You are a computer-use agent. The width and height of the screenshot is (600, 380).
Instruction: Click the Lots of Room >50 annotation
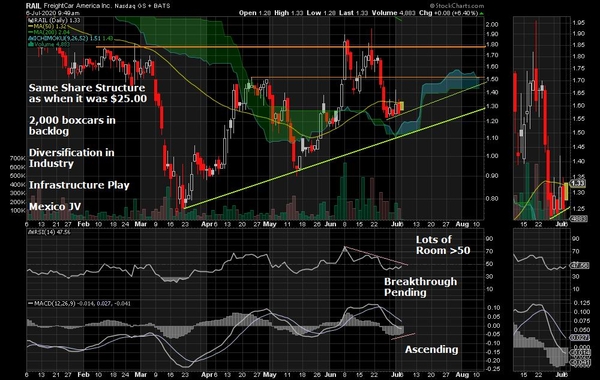pyautogui.click(x=443, y=245)
